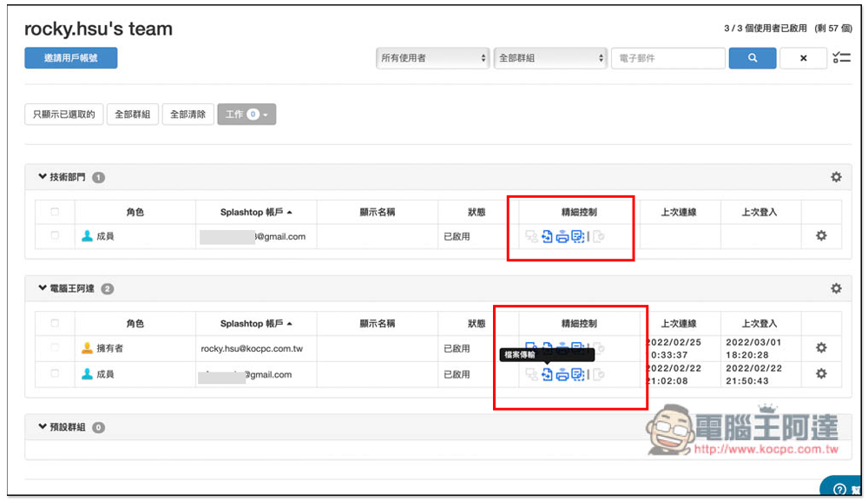The width and height of the screenshot is (868, 501).
Task: Open the 工作 actions dropdown
Action: 247,115
